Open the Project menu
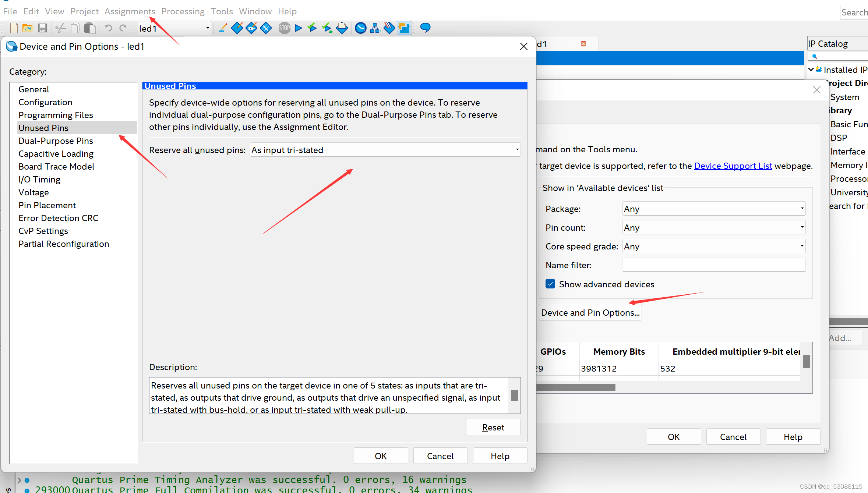The image size is (868, 493). click(x=84, y=11)
